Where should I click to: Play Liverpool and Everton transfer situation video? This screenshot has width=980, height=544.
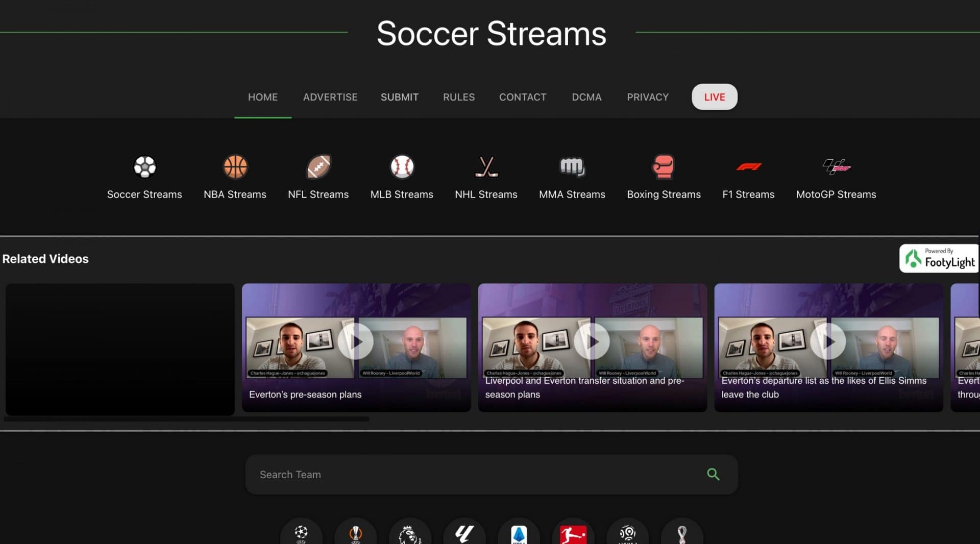coord(592,341)
